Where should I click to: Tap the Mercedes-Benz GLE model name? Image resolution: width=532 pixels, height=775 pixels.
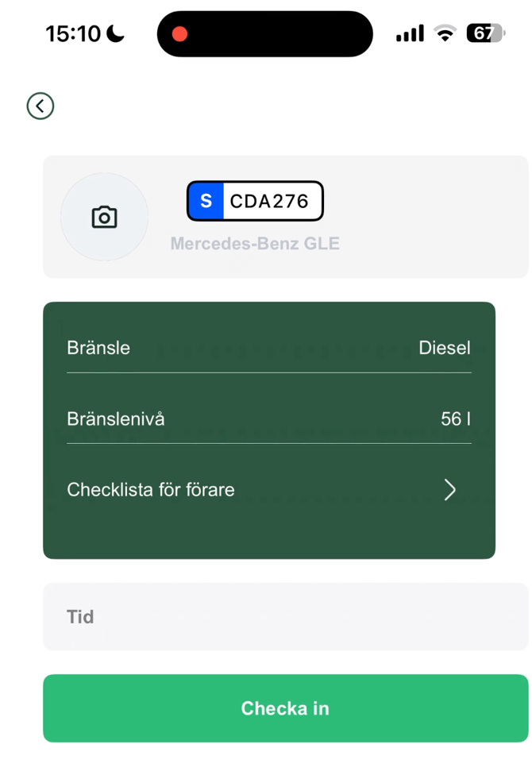pyautogui.click(x=255, y=244)
